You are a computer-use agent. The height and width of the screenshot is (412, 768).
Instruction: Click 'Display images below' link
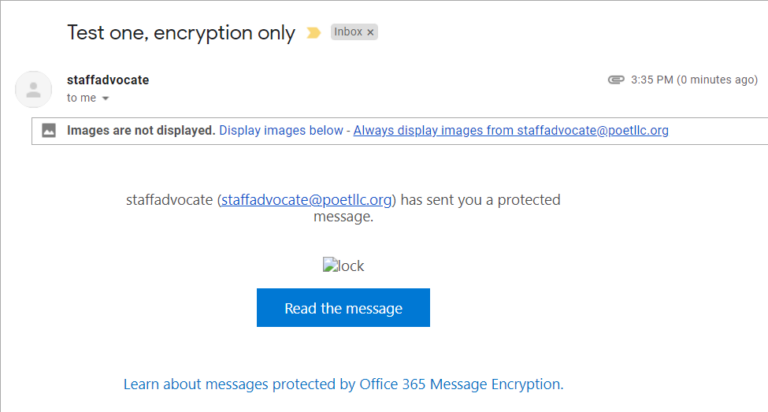click(x=282, y=130)
